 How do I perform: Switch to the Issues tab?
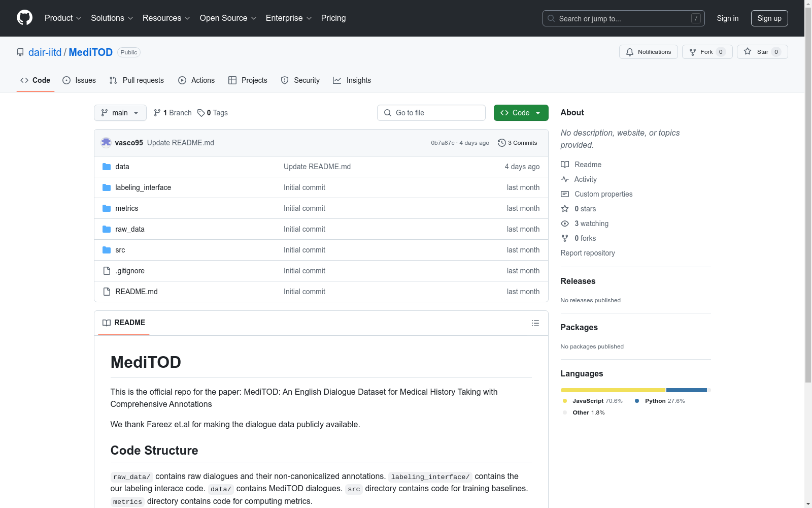pos(79,80)
